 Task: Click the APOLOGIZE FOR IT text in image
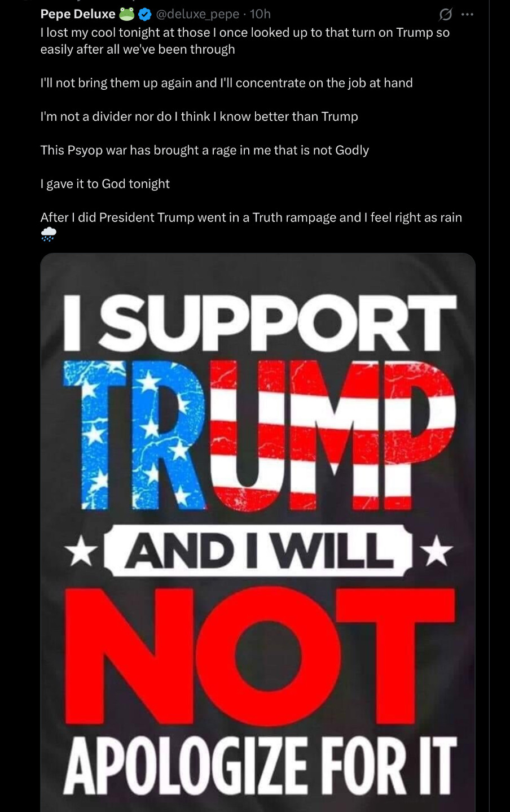coord(260,768)
